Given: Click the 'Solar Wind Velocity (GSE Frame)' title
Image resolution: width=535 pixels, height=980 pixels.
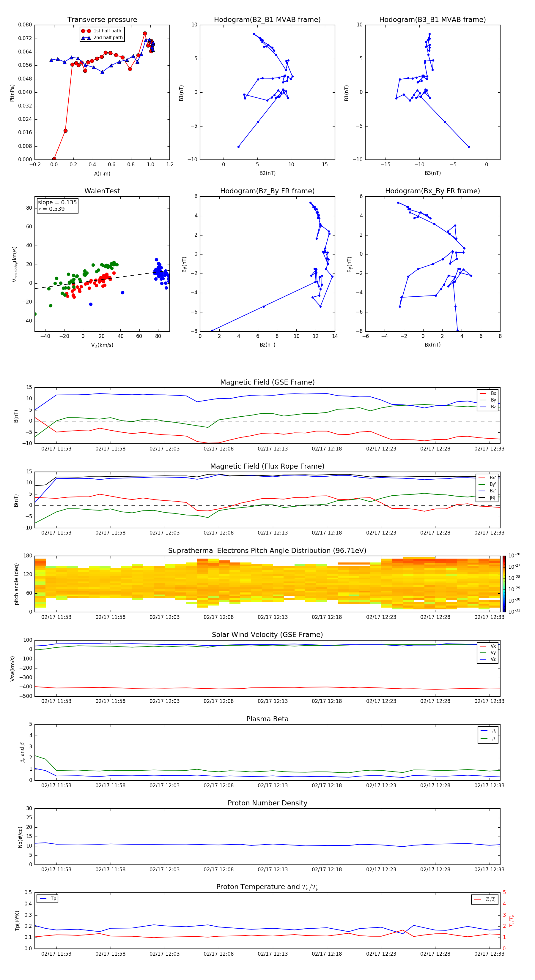Looking at the screenshot, I should pyautogui.click(x=267, y=635).
